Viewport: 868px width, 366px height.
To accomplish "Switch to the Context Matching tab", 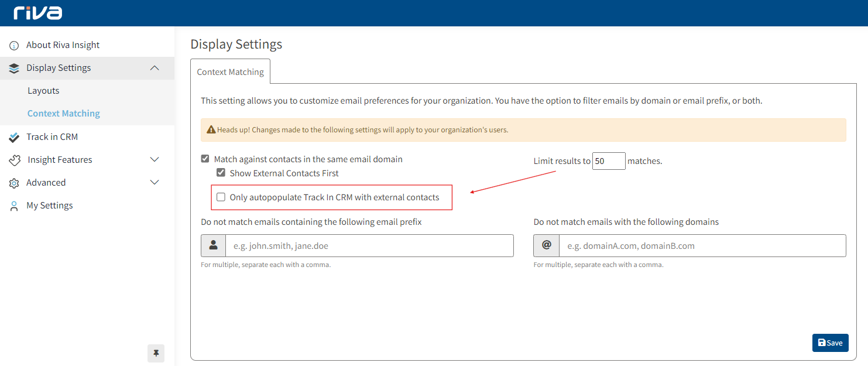I will pos(230,72).
